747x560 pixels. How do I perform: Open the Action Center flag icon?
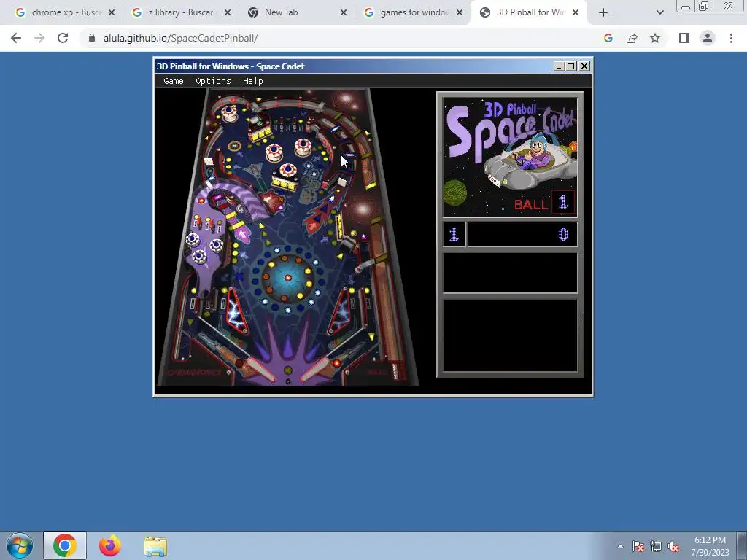pos(638,546)
